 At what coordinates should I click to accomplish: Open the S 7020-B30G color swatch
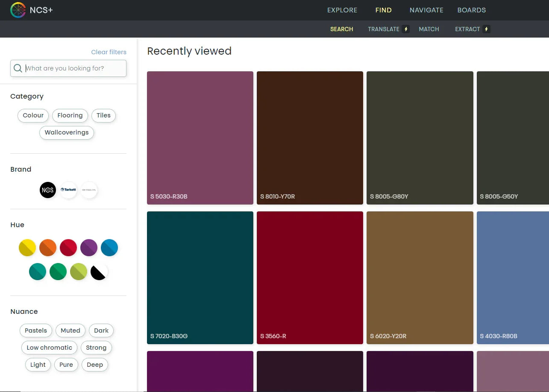tap(200, 278)
